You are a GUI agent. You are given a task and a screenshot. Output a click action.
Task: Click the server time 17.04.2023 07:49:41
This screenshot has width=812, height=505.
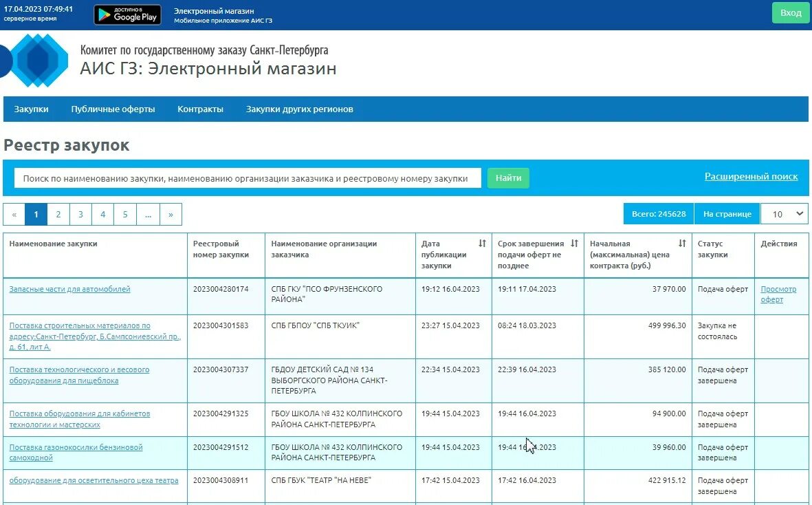click(39, 10)
